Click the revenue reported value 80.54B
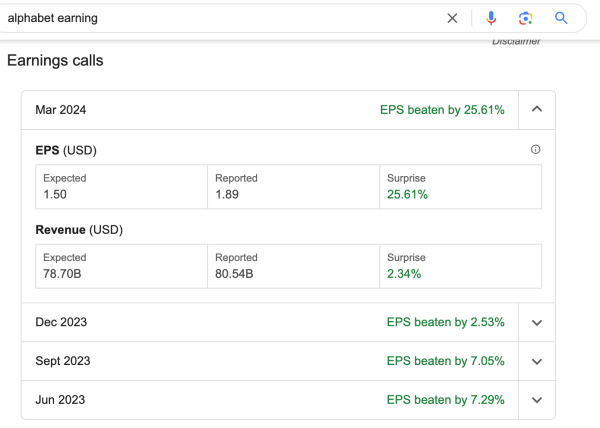The width and height of the screenshot is (600, 428). 234,274
